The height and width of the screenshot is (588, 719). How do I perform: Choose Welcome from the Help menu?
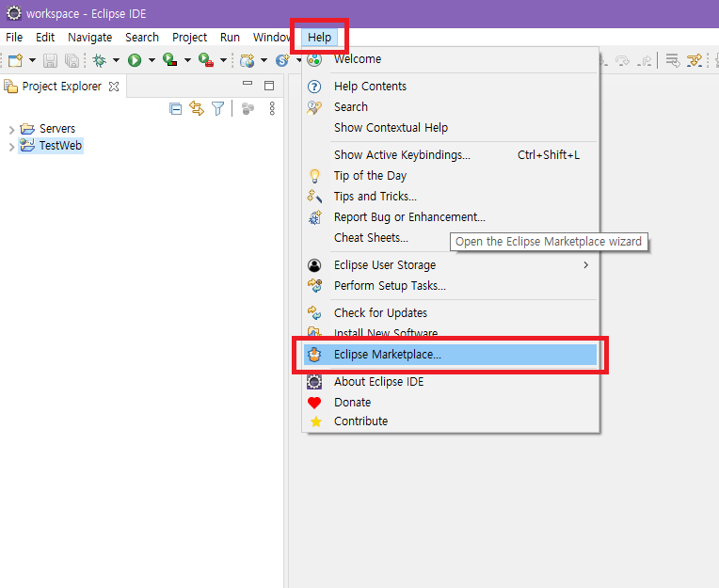(451, 59)
